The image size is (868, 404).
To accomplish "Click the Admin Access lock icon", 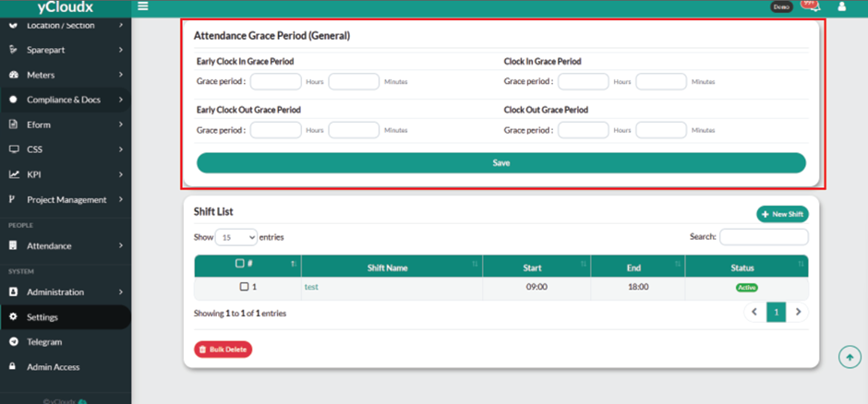I will (x=13, y=366).
